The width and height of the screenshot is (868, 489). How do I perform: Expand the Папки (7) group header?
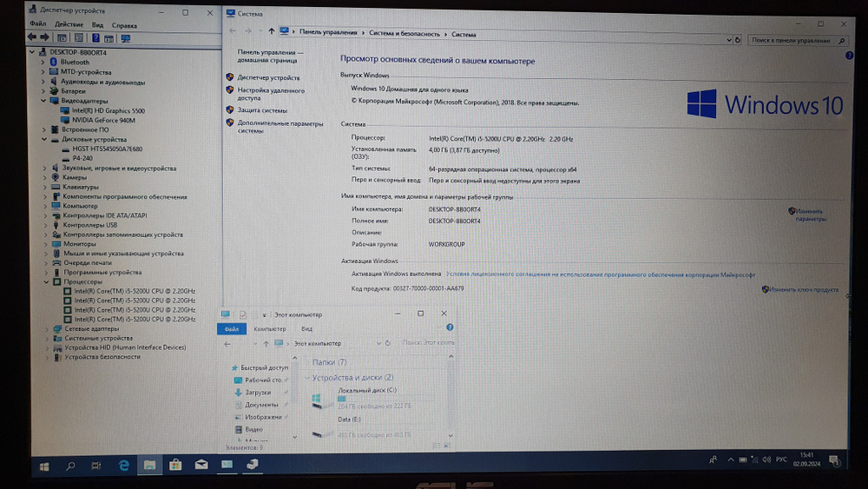(329, 362)
